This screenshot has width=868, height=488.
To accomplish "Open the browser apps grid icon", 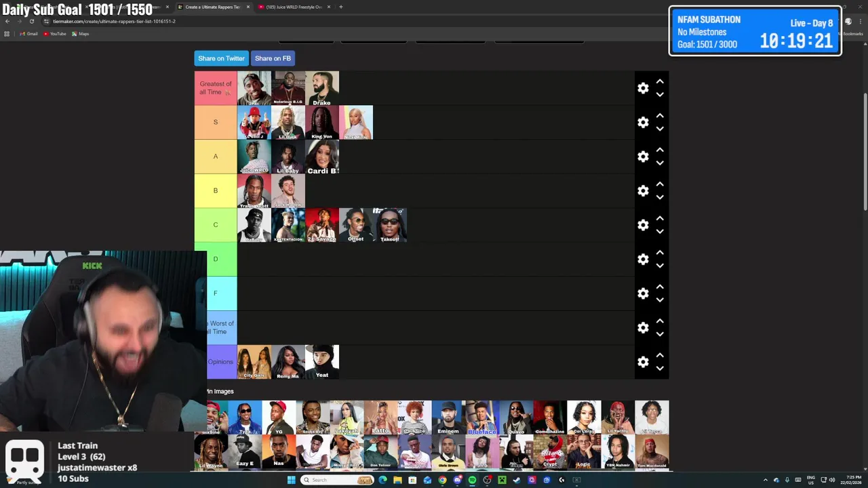I will pyautogui.click(x=7, y=34).
